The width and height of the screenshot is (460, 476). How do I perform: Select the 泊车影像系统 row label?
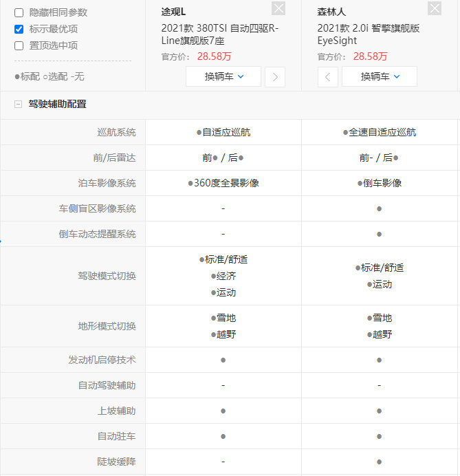tap(107, 184)
